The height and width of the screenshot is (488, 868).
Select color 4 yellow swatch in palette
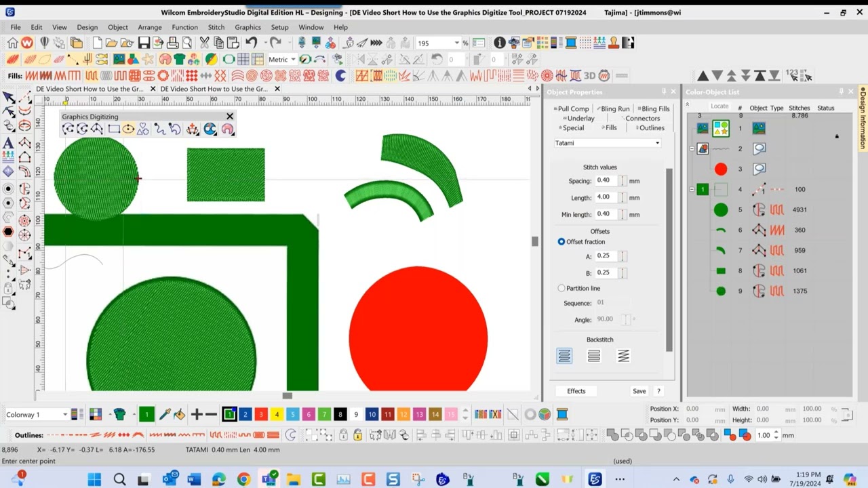277,414
